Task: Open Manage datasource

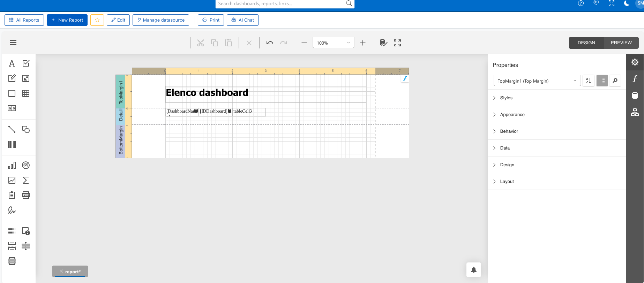Action: point(161,20)
